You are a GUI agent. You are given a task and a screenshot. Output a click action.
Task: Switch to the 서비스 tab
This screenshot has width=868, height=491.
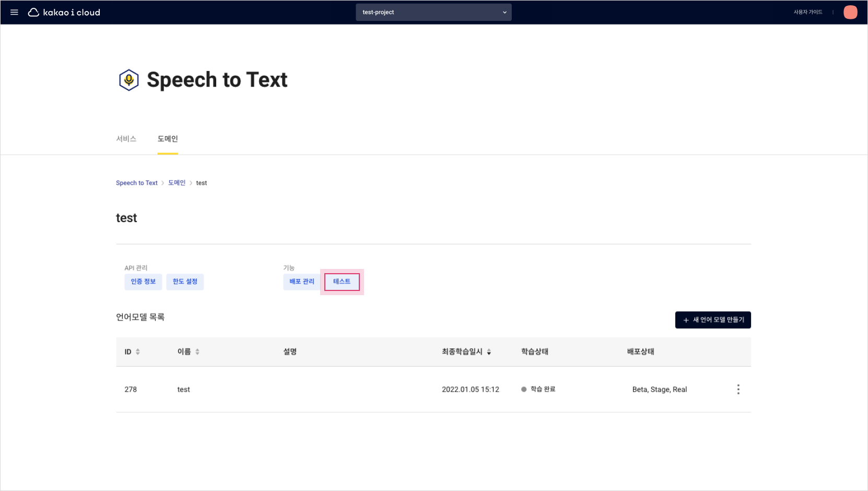coord(126,138)
